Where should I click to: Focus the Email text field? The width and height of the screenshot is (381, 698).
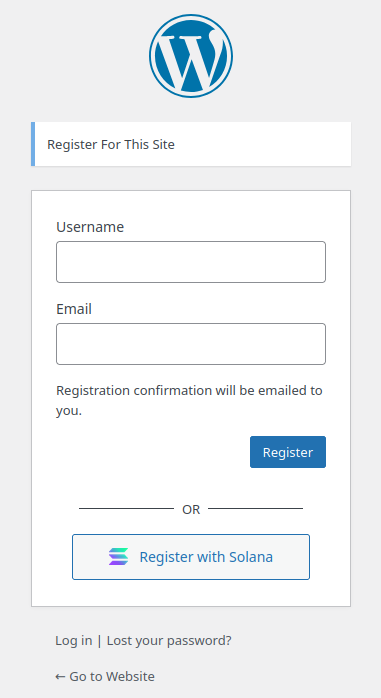click(191, 344)
